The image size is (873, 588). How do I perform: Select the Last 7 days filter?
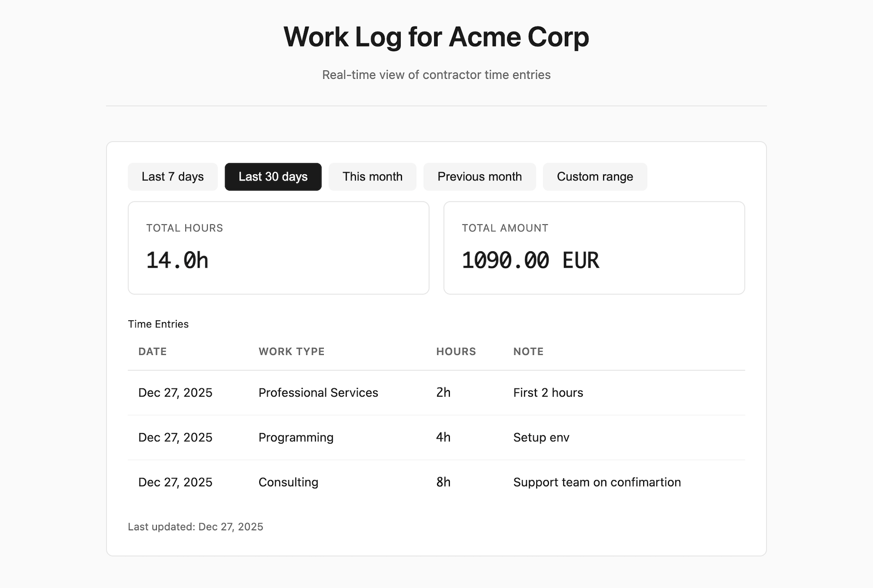pos(172,176)
